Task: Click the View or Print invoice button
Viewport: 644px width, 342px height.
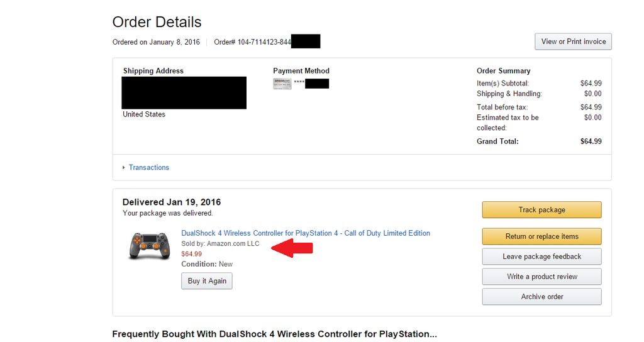Action: [x=573, y=41]
